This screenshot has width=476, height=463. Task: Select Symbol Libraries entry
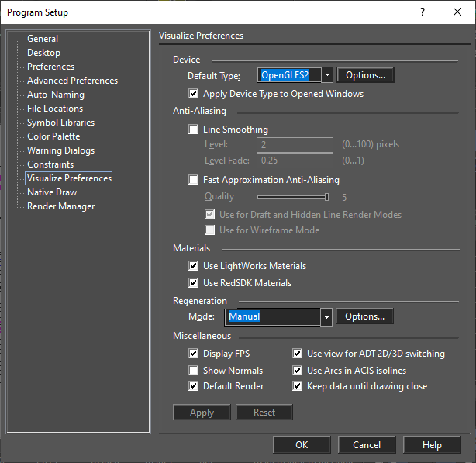pos(60,123)
